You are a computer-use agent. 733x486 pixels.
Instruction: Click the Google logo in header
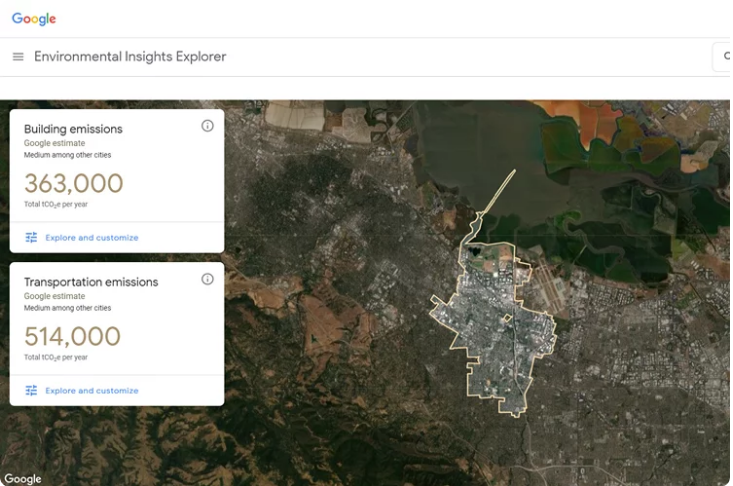coord(34,19)
